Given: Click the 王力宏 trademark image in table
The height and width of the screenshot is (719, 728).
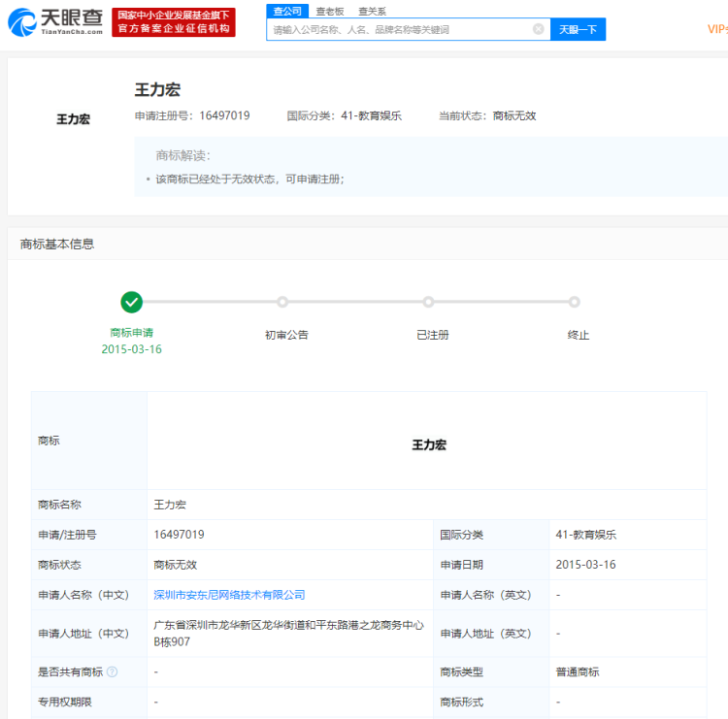Looking at the screenshot, I should [x=428, y=444].
